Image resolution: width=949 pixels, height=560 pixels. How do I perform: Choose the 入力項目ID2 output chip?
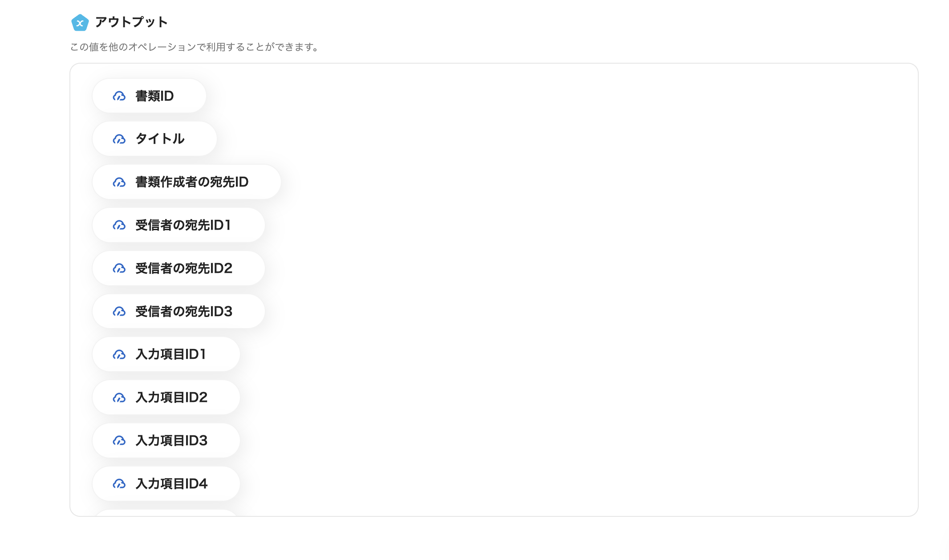tap(171, 398)
